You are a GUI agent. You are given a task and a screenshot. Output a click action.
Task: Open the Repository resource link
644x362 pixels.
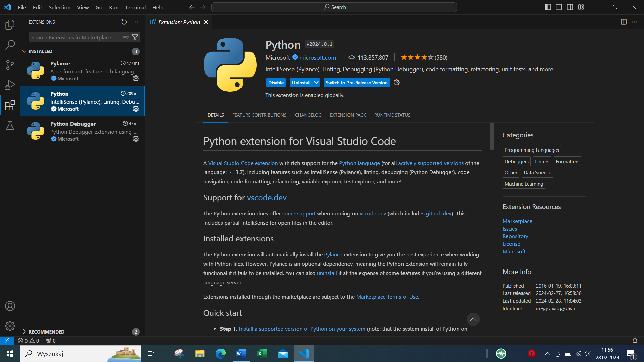click(515, 236)
